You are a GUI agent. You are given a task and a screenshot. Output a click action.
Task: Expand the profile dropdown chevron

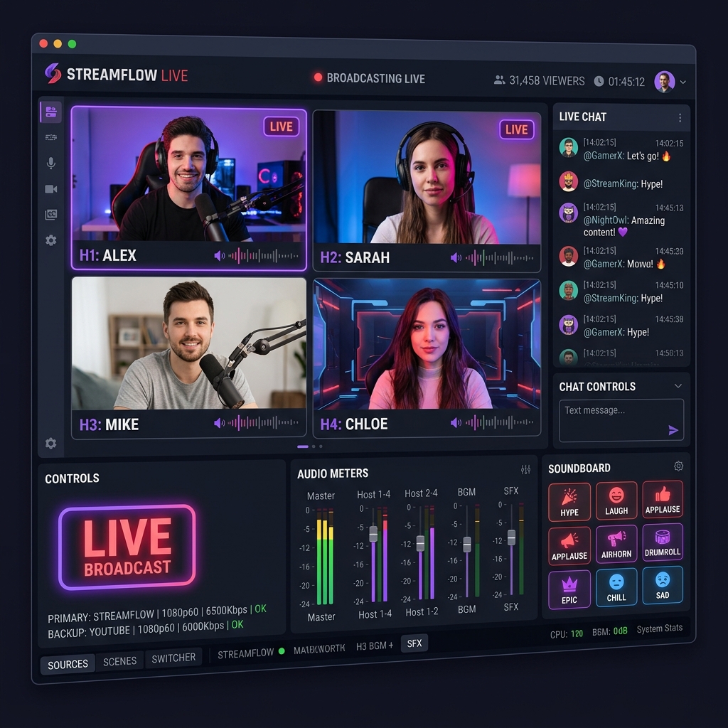pos(683,82)
